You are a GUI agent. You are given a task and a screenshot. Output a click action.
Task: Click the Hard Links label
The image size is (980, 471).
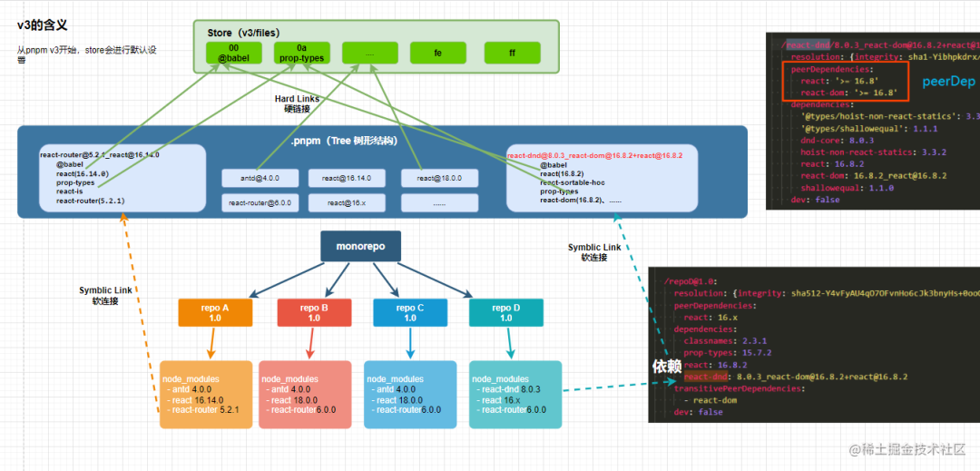tap(297, 99)
